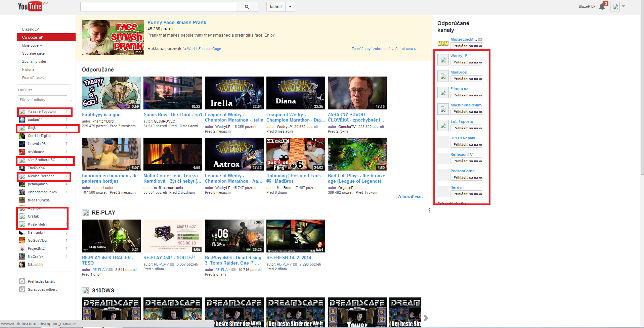This screenshot has width=644, height=328.
Task: Click Zobraziť viac link
Action: coord(410,197)
